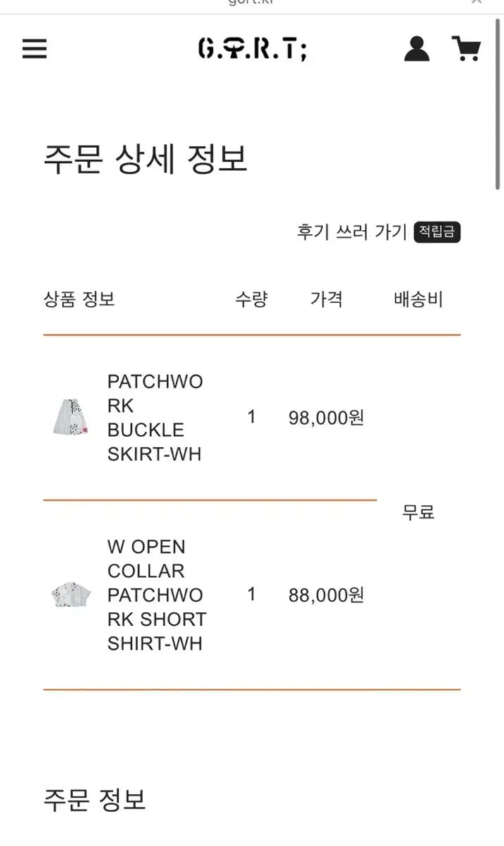Image resolution: width=504 pixels, height=846 pixels.
Task: Select the 98,000원 price text
Action: click(x=326, y=418)
